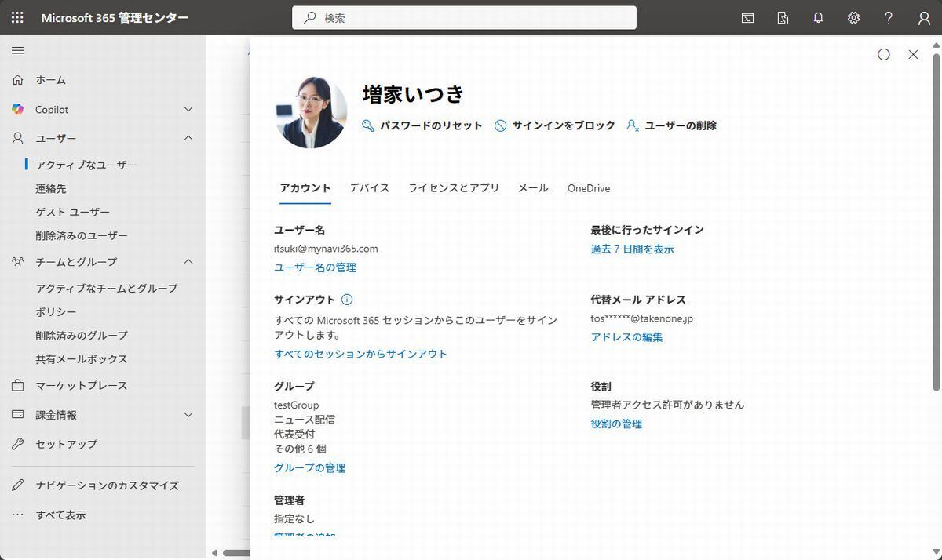Switch to the OneDrive tab
The image size is (942, 560).
[x=589, y=188]
